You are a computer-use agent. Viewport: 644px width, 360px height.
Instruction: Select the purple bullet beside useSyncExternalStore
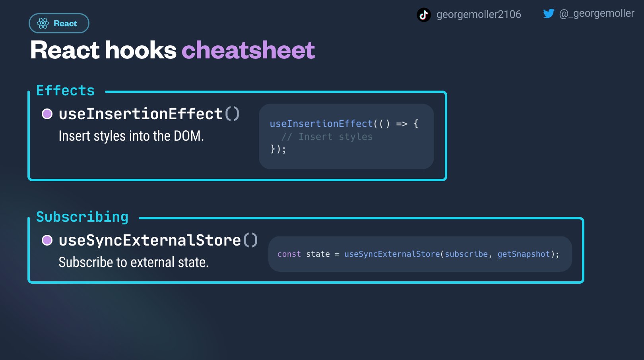pos(47,240)
